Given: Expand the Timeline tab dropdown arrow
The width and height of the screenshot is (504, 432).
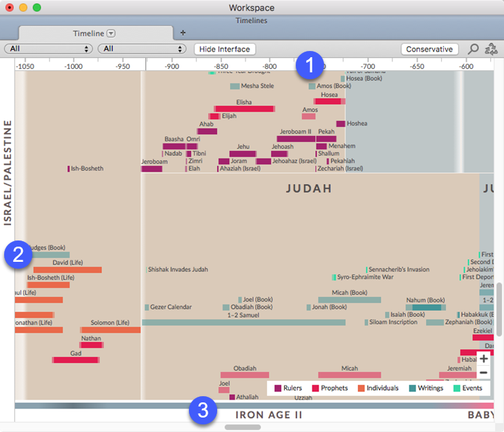Looking at the screenshot, I should click(x=111, y=33).
